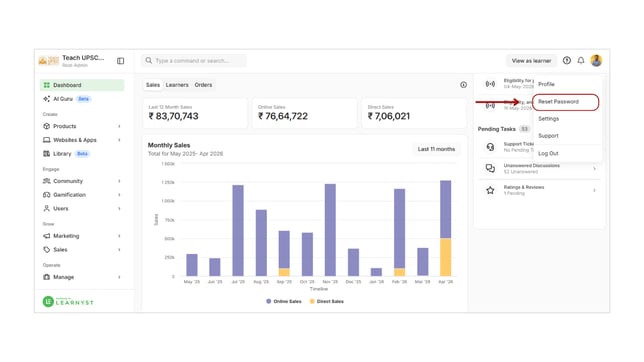Open the notifications bell

coord(581,60)
